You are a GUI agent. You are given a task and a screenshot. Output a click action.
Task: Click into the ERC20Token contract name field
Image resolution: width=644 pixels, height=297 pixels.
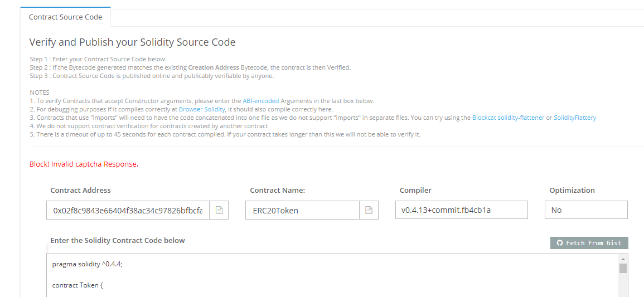pyautogui.click(x=302, y=210)
